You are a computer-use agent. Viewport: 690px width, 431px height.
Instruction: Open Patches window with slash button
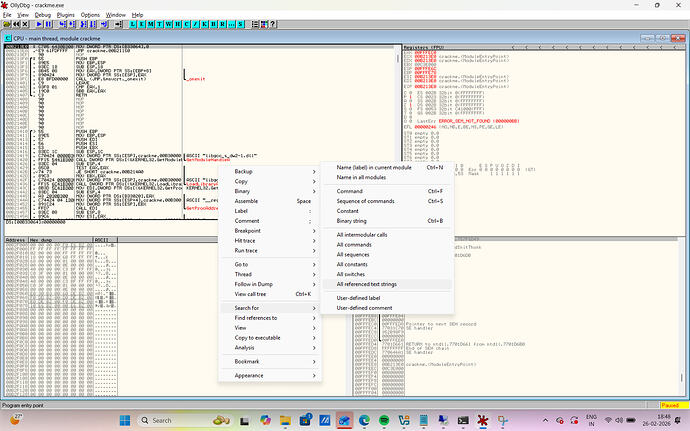[195, 24]
